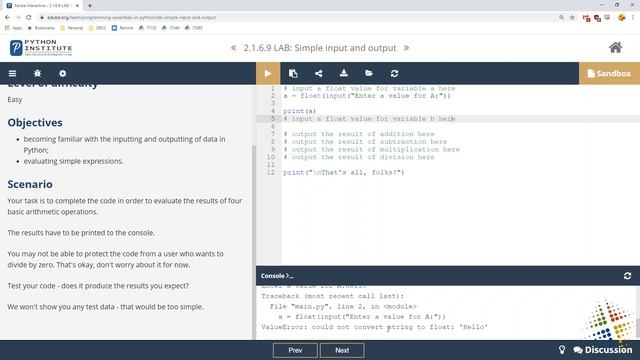The height and width of the screenshot is (360, 640).
Task: Click line 5 comment about variable b
Action: coord(369,119)
